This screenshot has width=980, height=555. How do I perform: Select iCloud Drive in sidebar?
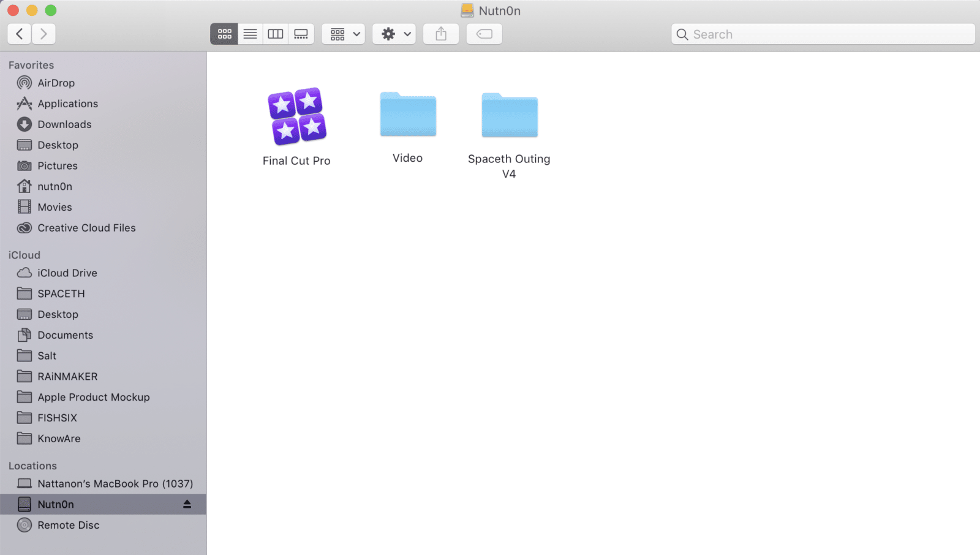coord(67,273)
